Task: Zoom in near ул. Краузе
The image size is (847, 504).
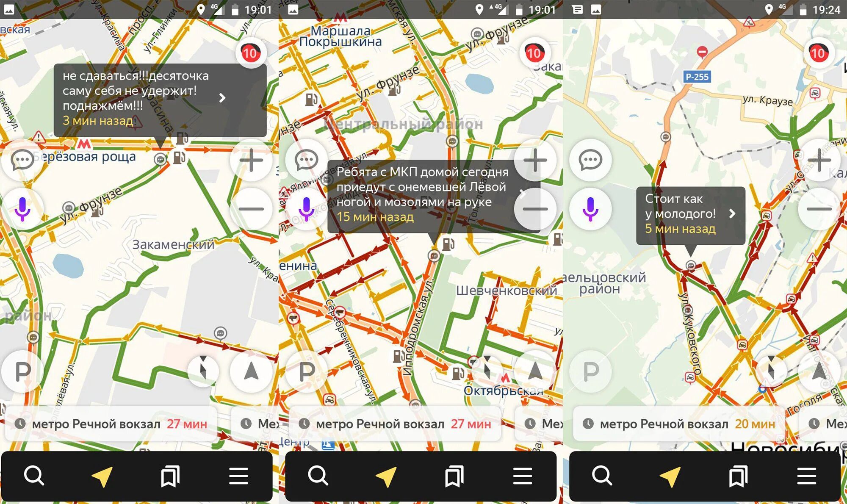Action: pos(819,160)
